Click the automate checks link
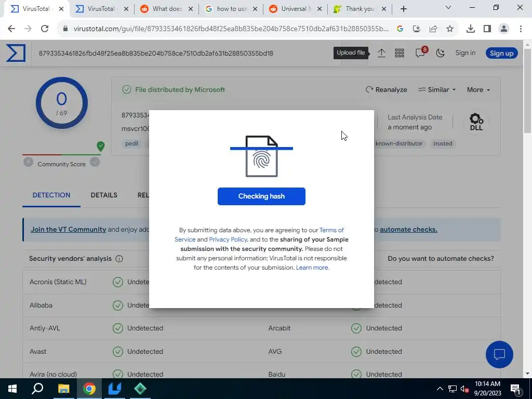 point(408,229)
